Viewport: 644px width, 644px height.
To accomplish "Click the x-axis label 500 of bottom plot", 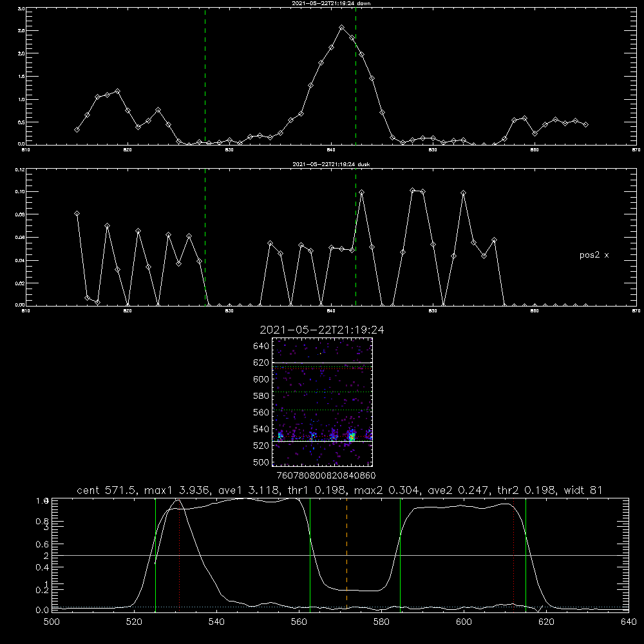I will click(52, 622).
